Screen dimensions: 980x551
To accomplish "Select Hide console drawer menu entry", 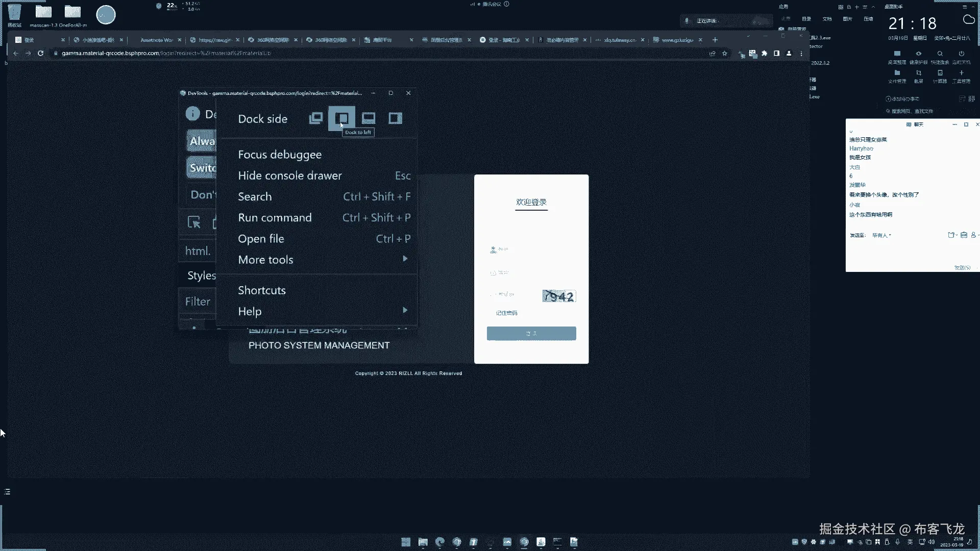I will (x=290, y=176).
